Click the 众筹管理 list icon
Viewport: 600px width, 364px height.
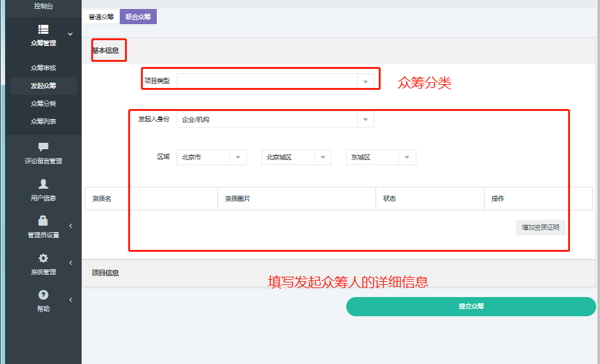coord(43,29)
